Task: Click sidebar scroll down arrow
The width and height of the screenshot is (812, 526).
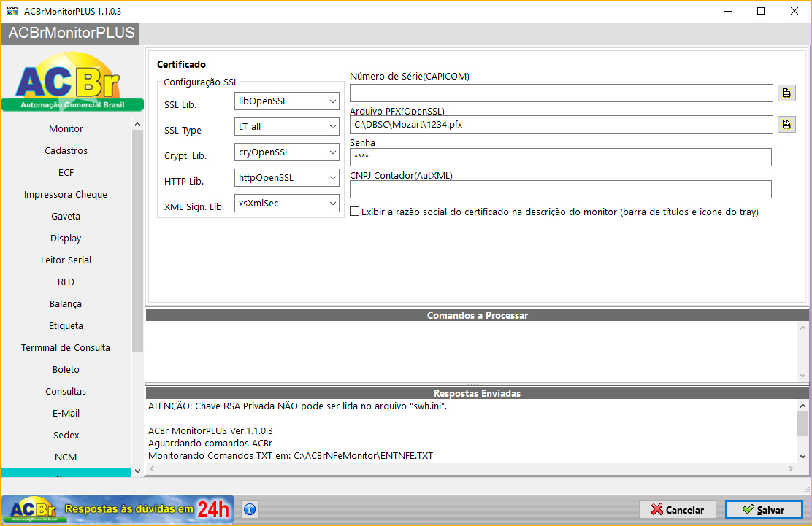Action: (x=137, y=471)
